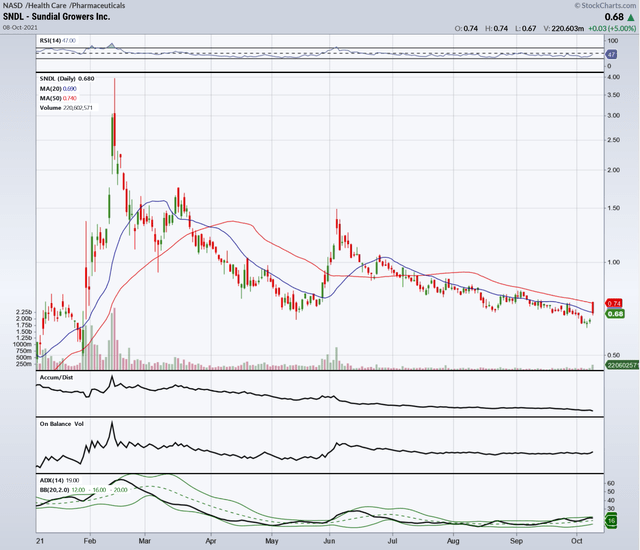The height and width of the screenshot is (550, 640).
Task: Click the Aug label on time axis
Action: (453, 541)
